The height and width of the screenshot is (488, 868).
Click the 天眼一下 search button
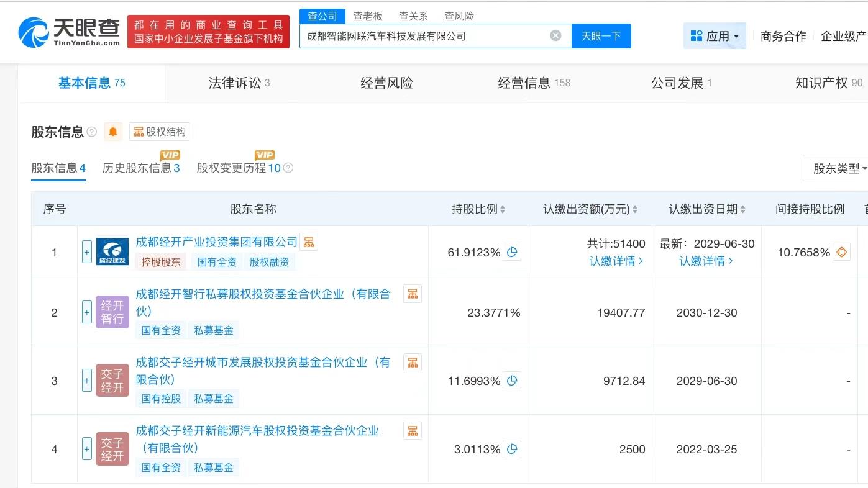coord(601,35)
